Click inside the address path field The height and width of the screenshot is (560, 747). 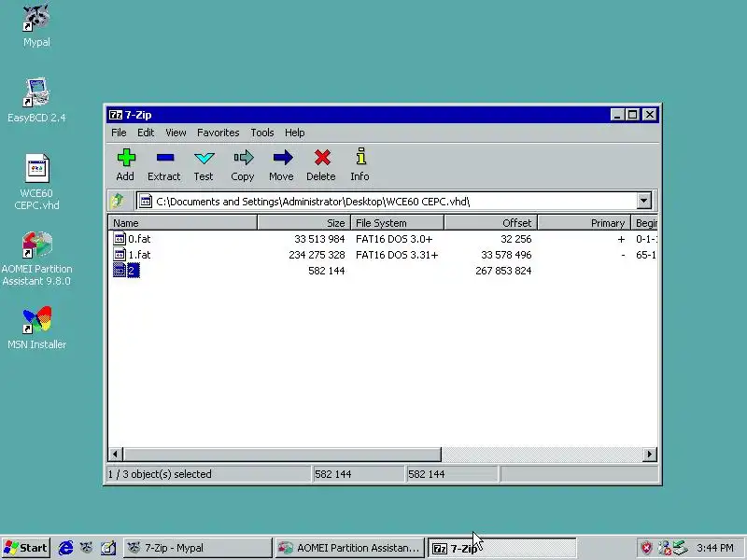386,201
